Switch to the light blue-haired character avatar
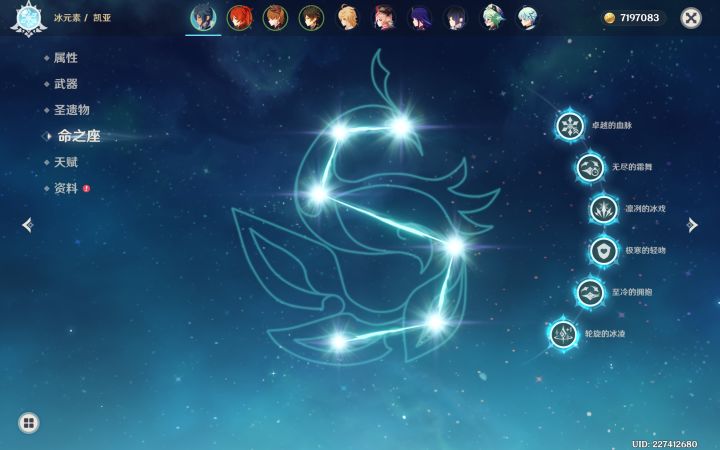The width and height of the screenshot is (720, 450). [x=528, y=18]
